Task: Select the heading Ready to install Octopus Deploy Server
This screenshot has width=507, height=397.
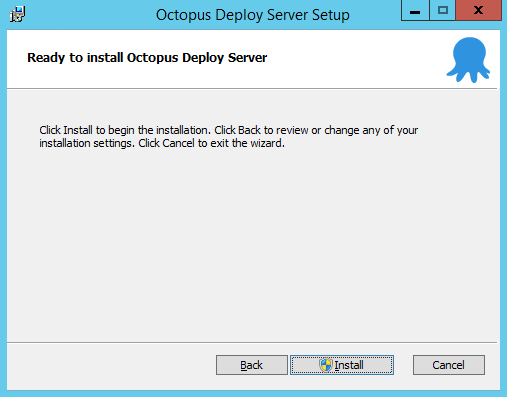Action: click(x=147, y=58)
